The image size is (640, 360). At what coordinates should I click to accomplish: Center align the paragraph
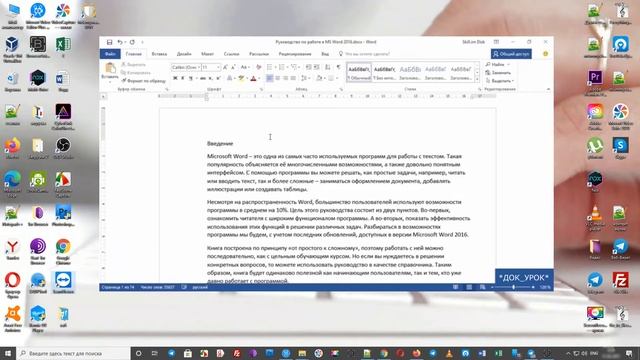coord(278,78)
